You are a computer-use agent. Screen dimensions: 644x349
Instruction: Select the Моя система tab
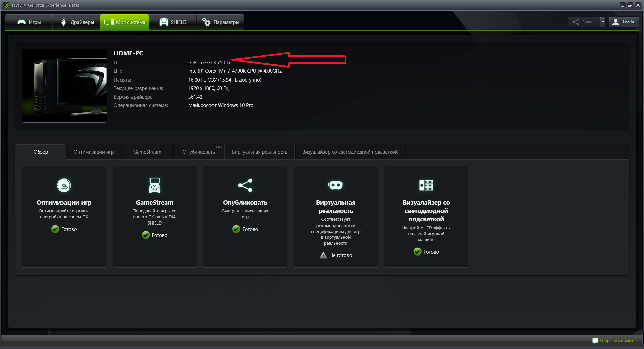click(124, 22)
